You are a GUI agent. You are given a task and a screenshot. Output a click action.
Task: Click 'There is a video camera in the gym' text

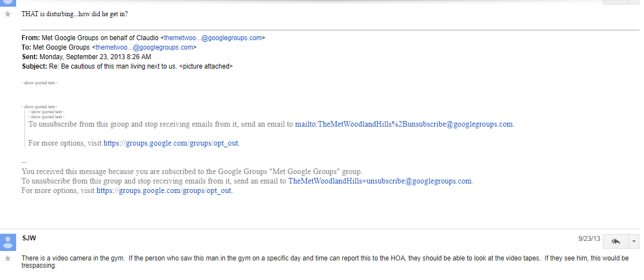point(74,258)
